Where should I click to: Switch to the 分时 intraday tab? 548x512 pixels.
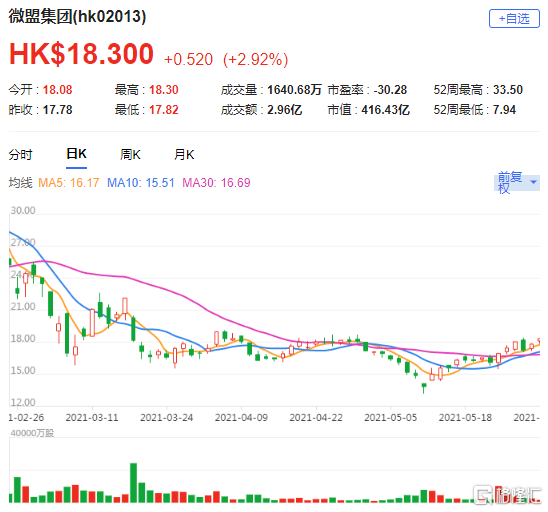click(20, 154)
